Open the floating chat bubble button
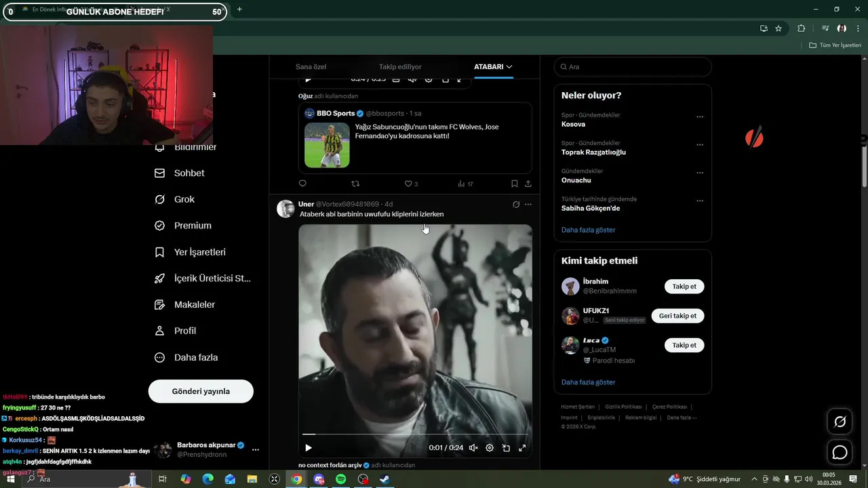The image size is (868, 488). click(x=840, y=452)
